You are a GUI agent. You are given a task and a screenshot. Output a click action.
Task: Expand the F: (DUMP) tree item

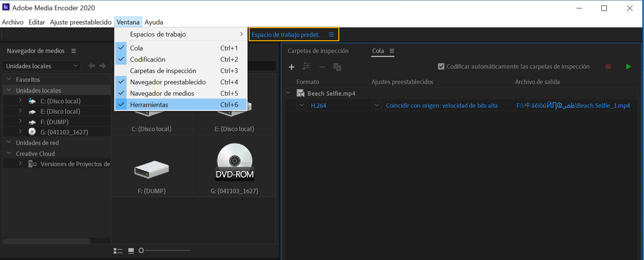(x=20, y=122)
